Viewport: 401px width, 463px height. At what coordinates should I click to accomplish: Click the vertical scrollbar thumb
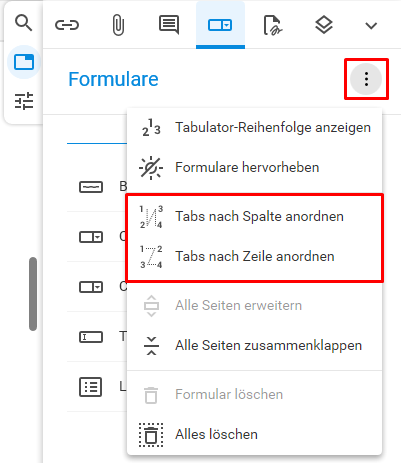33,294
